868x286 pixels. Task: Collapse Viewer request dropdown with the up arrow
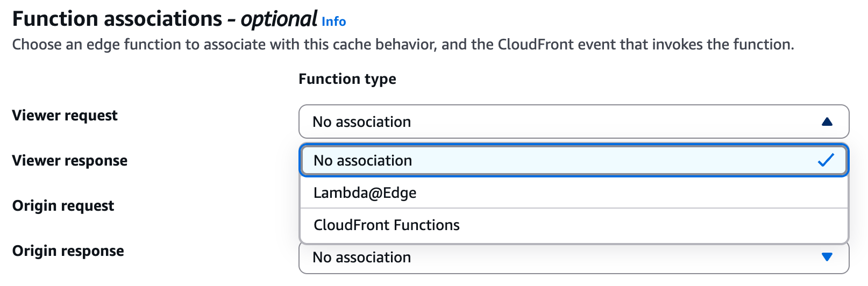tap(827, 122)
